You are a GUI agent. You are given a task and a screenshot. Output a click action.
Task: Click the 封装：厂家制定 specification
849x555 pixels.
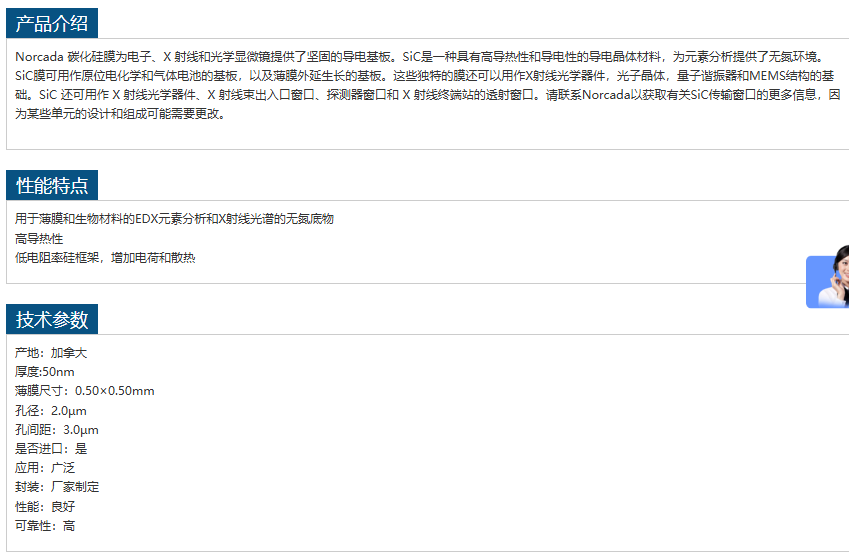pos(57,487)
